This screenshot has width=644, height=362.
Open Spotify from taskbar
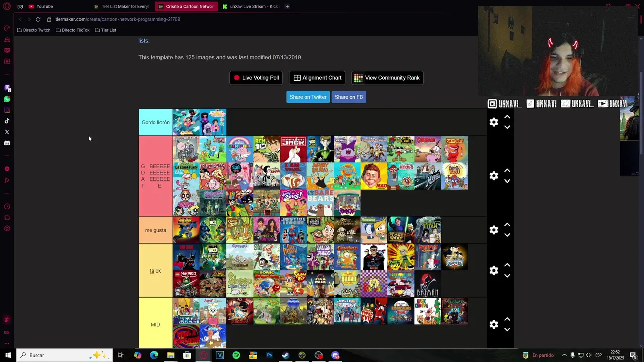236,355
